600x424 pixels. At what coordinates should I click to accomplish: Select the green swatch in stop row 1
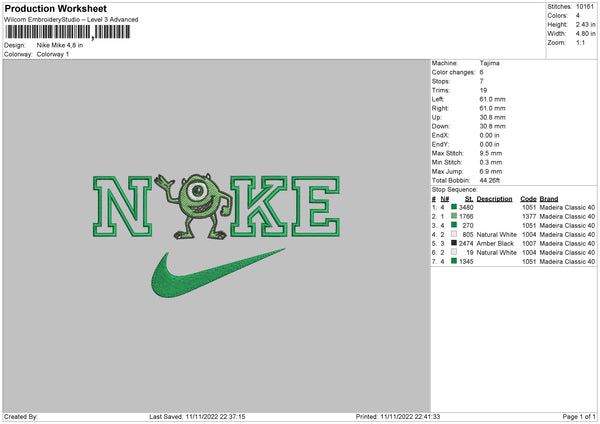point(454,207)
